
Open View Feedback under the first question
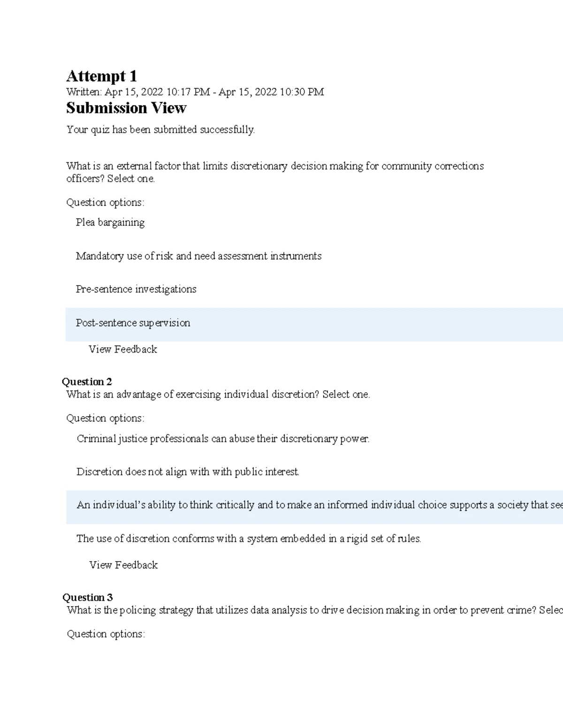[123, 349]
